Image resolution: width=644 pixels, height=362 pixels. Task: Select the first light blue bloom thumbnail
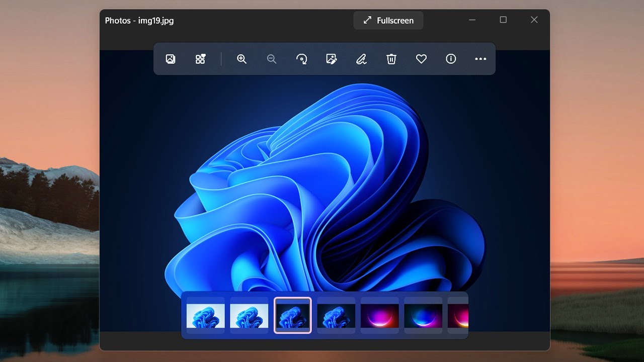point(206,315)
